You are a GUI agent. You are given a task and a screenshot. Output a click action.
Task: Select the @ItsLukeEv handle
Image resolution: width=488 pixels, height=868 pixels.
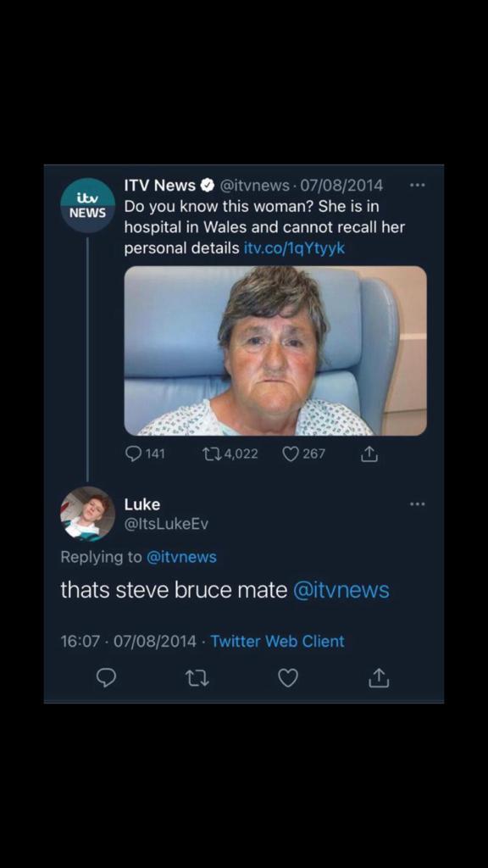(x=166, y=524)
